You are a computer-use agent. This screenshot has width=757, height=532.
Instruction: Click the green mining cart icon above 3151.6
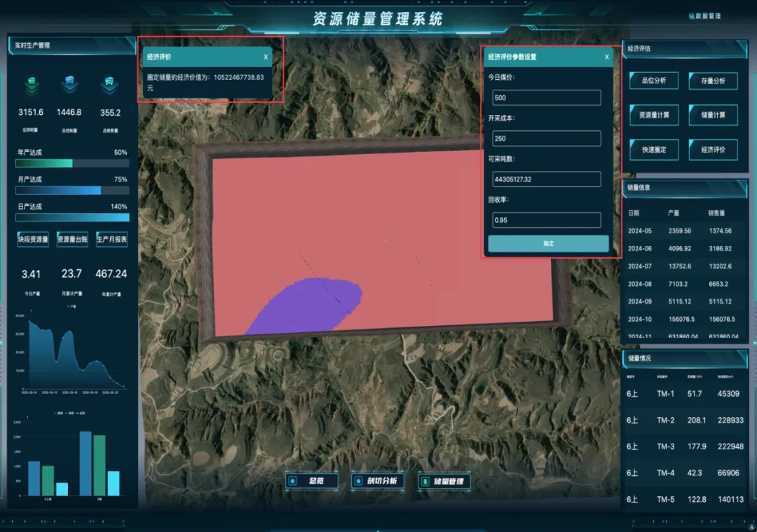pos(31,83)
